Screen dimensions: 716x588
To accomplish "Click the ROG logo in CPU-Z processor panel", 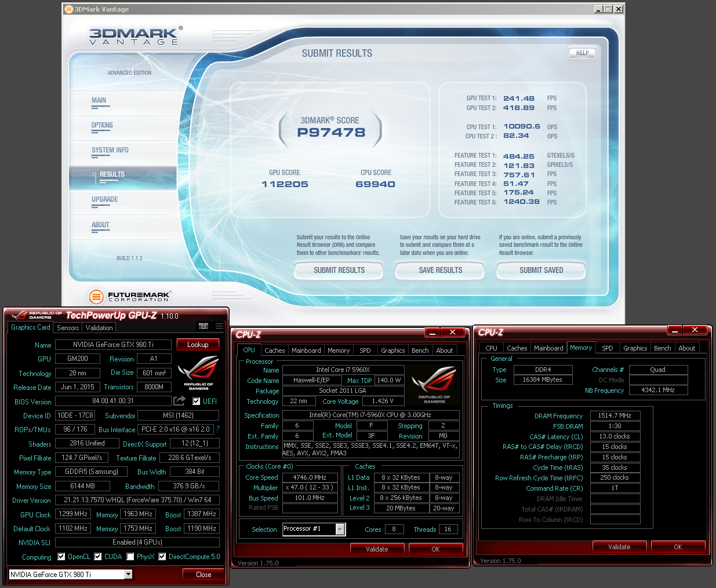I will [x=434, y=385].
